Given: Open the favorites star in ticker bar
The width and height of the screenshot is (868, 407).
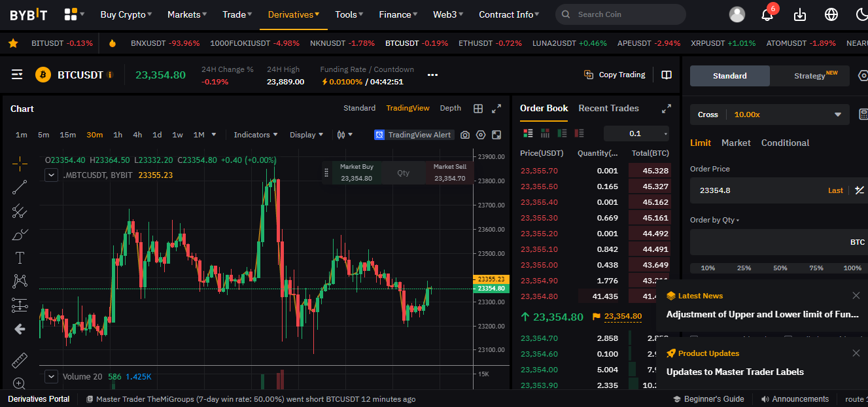Looking at the screenshot, I should 13,43.
